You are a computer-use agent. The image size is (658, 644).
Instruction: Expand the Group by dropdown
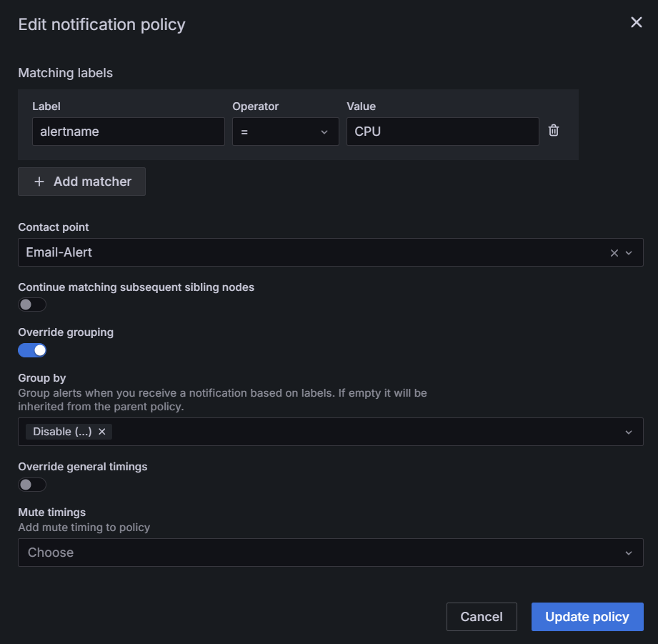coord(629,432)
